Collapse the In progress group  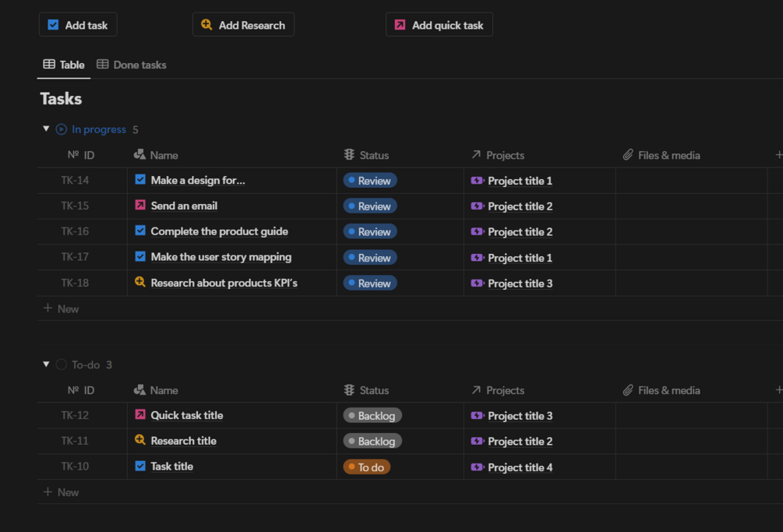click(46, 129)
